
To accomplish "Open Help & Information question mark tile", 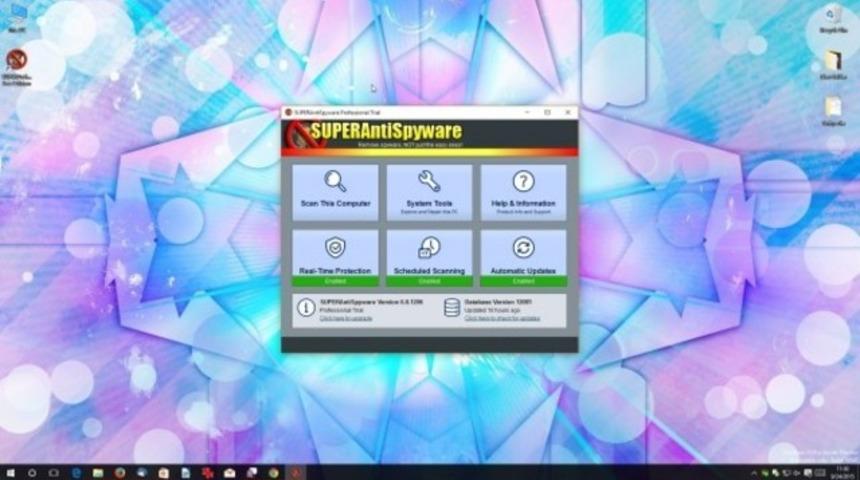I will click(x=523, y=193).
